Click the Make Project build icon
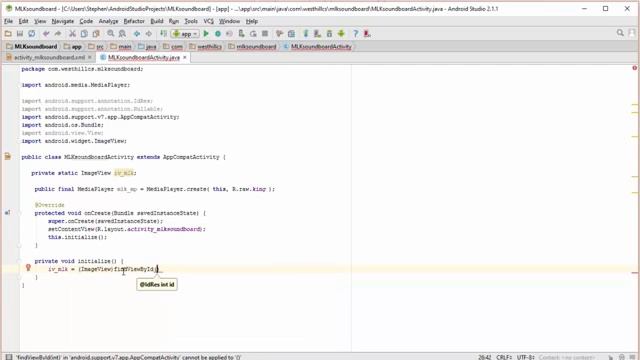The height and width of the screenshot is (360, 640). [x=163, y=34]
